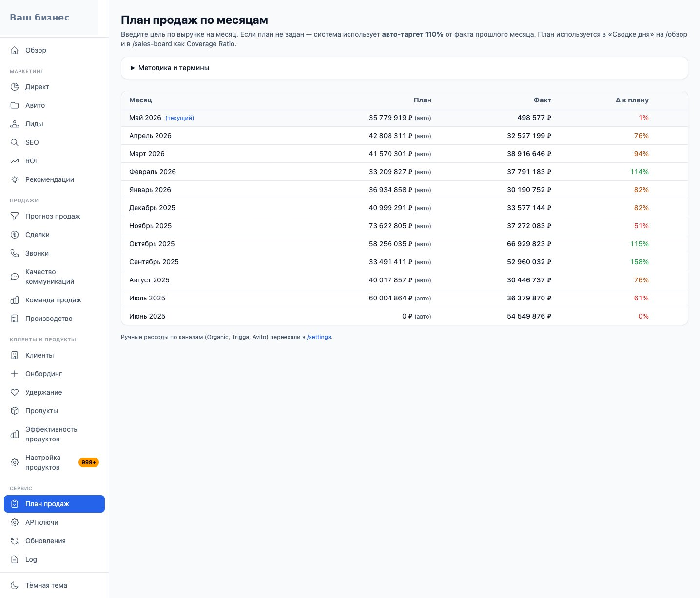Click the Команда продаж bar chart icon
Image resolution: width=700 pixels, height=598 pixels.
coord(15,300)
